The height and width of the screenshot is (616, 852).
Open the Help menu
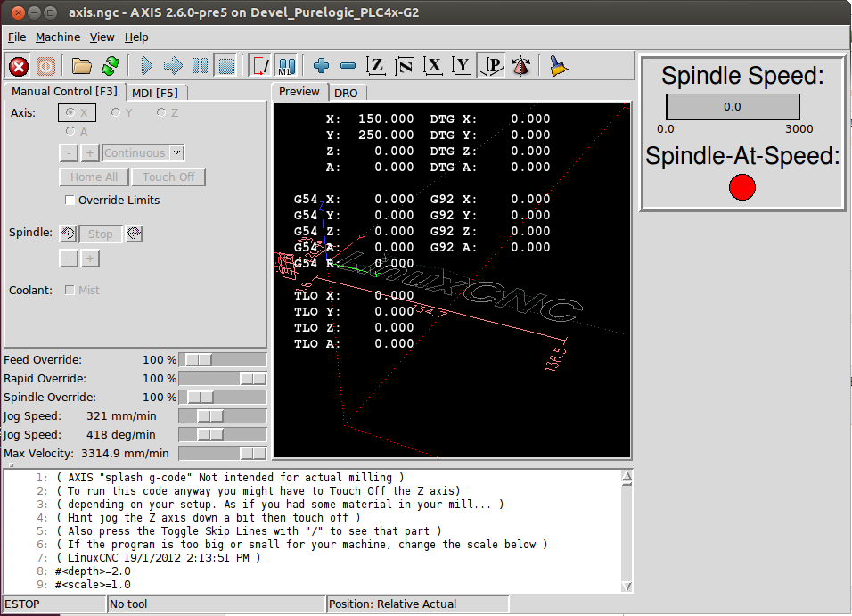(136, 37)
